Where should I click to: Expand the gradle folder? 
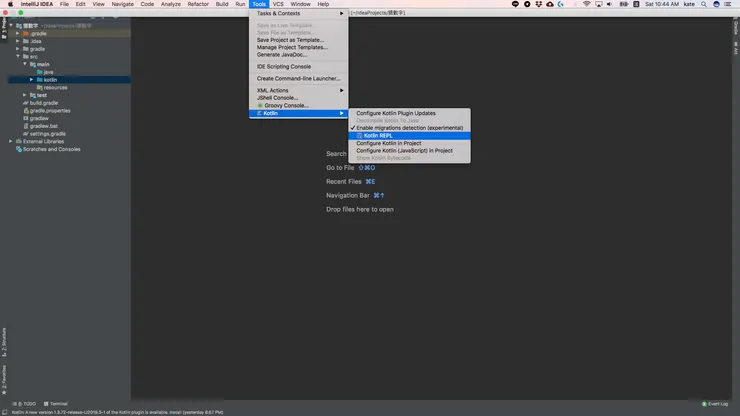click(18, 49)
